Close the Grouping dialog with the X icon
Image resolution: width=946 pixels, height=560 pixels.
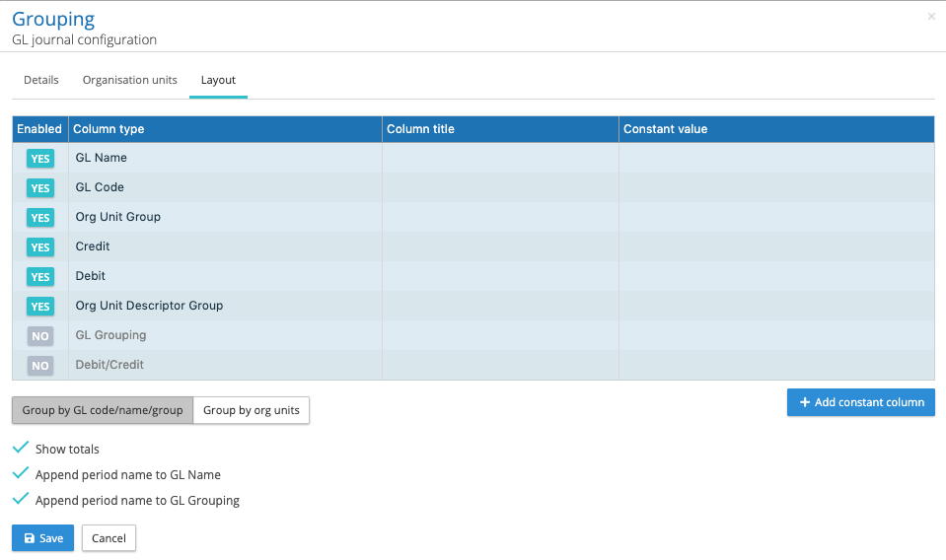(931, 17)
